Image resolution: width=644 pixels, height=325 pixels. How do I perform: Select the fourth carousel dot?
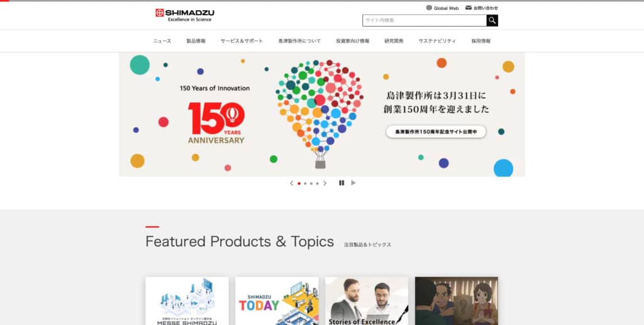[x=317, y=183]
